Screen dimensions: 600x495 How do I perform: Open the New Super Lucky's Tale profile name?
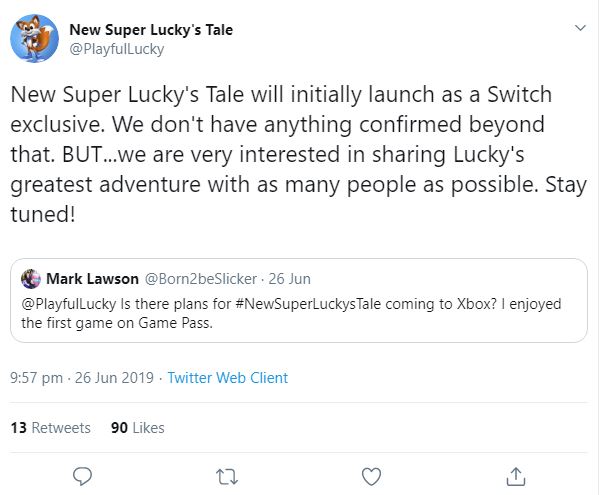point(151,30)
